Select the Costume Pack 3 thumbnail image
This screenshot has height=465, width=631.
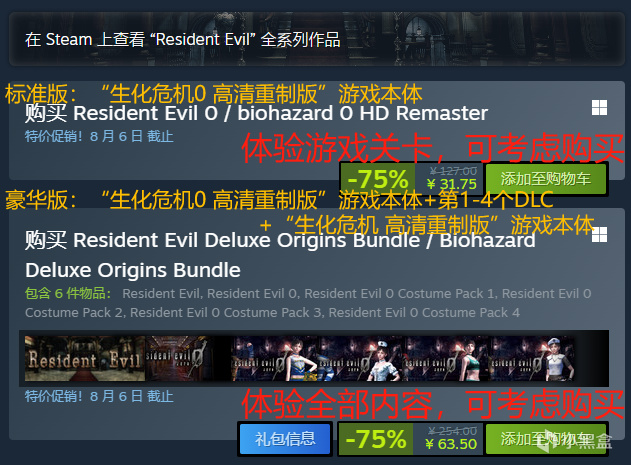445,359
